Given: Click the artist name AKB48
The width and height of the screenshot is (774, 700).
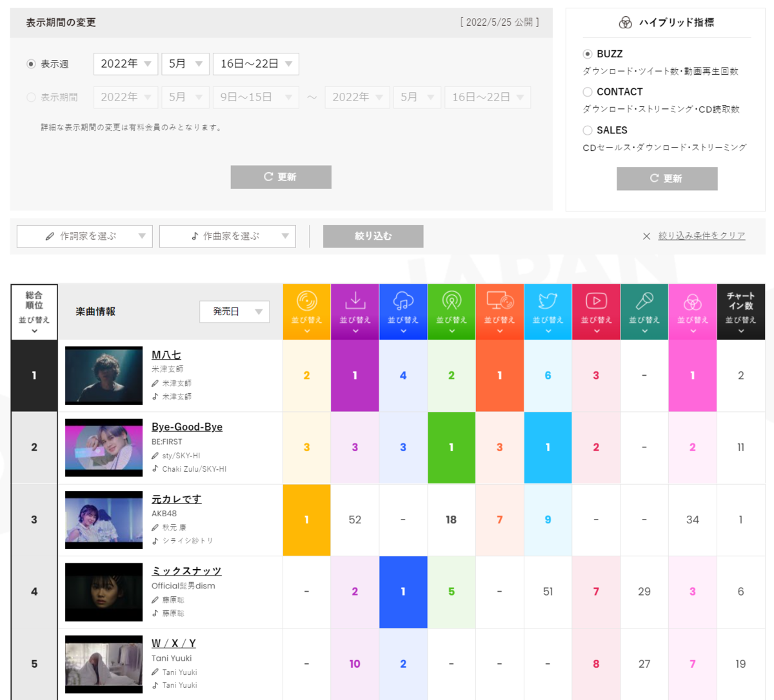Looking at the screenshot, I should [164, 514].
